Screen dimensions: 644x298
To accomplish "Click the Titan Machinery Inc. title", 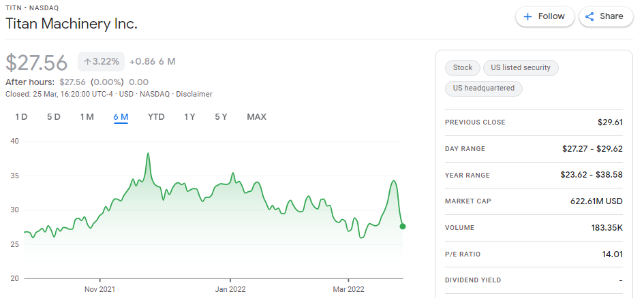I will tap(72, 23).
